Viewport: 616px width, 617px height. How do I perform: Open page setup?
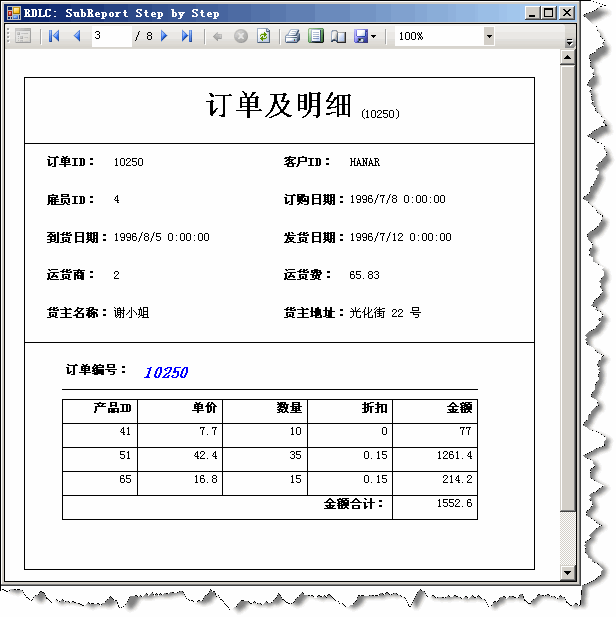coord(338,37)
